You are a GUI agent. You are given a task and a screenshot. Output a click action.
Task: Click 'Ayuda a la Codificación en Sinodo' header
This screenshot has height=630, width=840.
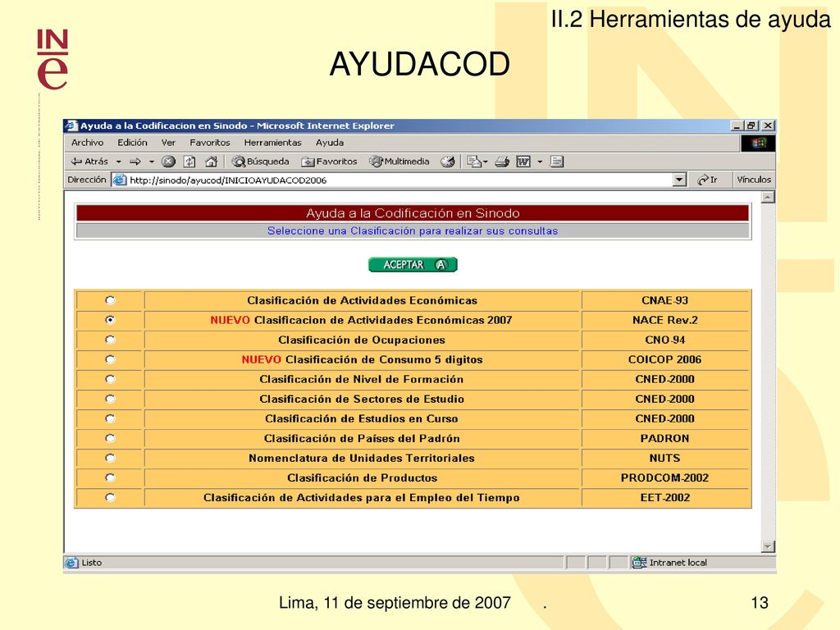tap(413, 213)
